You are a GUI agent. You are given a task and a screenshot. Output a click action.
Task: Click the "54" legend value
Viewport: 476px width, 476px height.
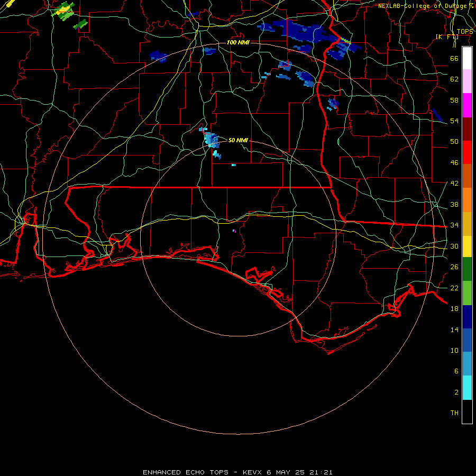click(x=454, y=121)
